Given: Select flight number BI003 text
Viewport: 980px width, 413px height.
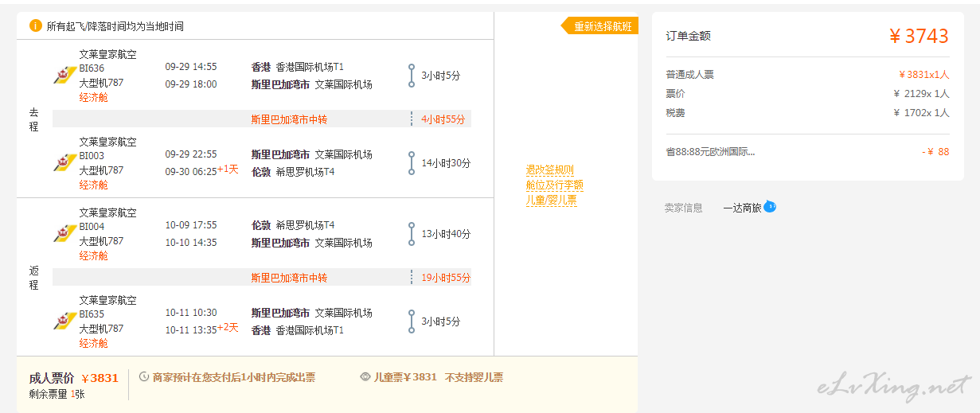Looking at the screenshot, I should click(x=92, y=156).
